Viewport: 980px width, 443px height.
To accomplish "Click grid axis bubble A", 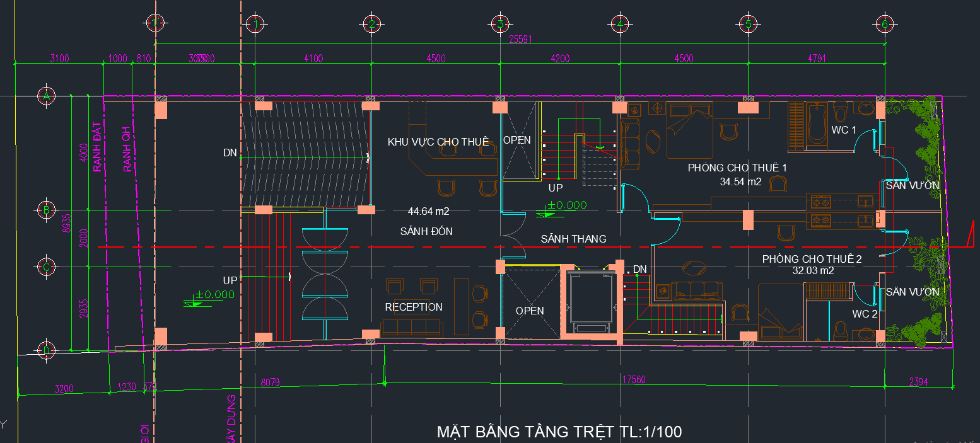I will [x=46, y=96].
